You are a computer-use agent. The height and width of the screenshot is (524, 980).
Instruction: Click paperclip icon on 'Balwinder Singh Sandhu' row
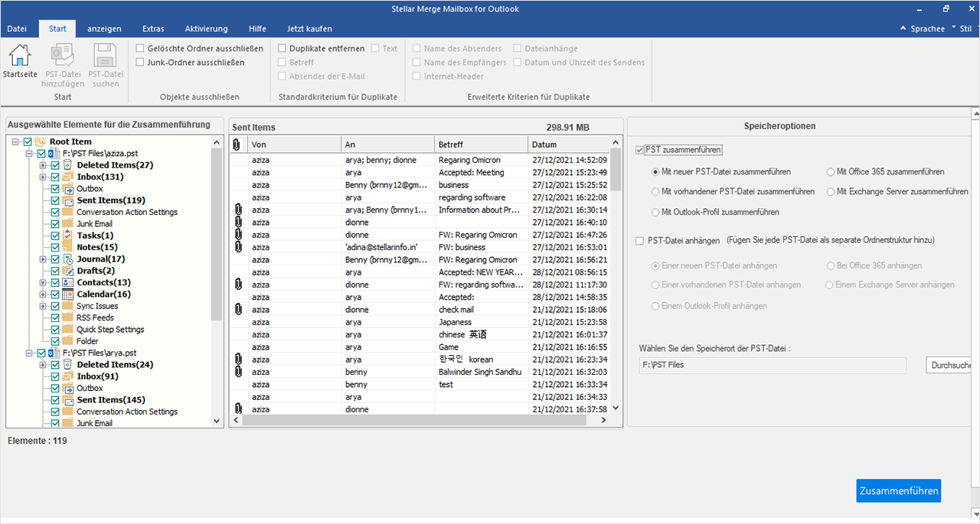(237, 372)
